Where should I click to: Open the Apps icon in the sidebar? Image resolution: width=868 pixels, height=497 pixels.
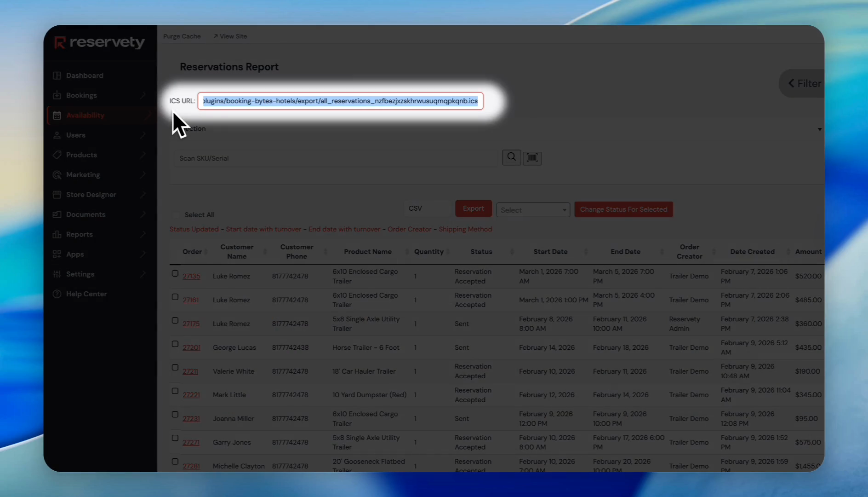click(57, 254)
